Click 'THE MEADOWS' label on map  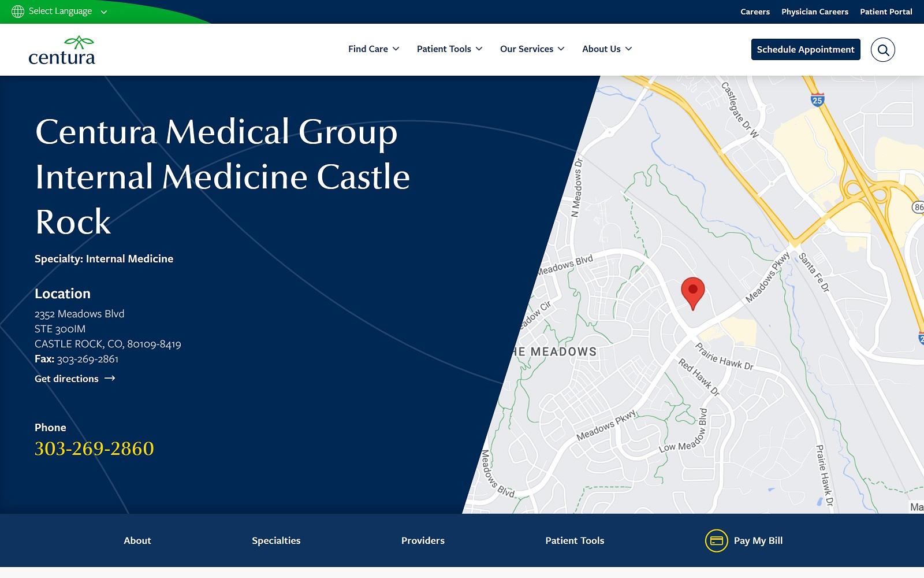[x=554, y=351]
